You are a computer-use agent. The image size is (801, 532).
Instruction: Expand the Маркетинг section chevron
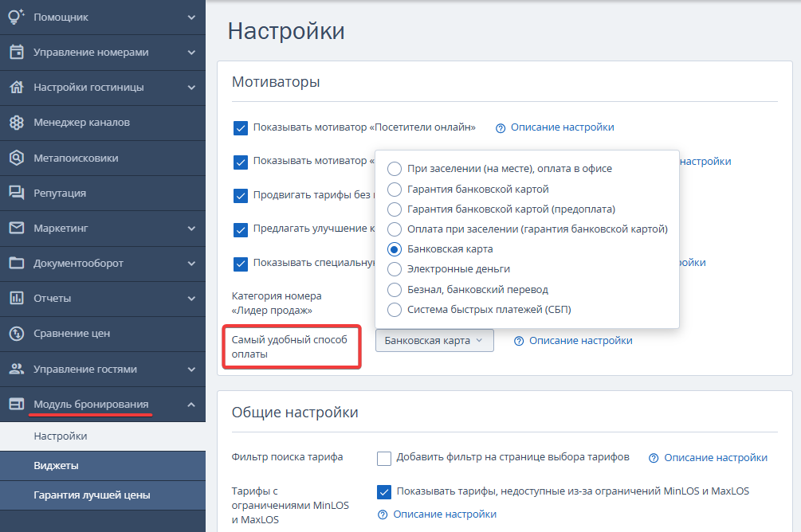(191, 229)
